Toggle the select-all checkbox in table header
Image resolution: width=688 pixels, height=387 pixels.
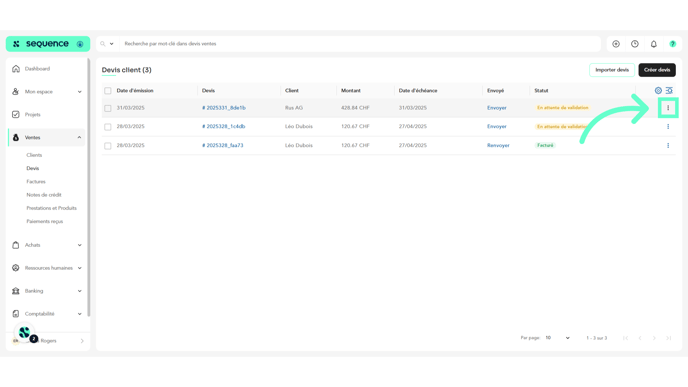(108, 91)
